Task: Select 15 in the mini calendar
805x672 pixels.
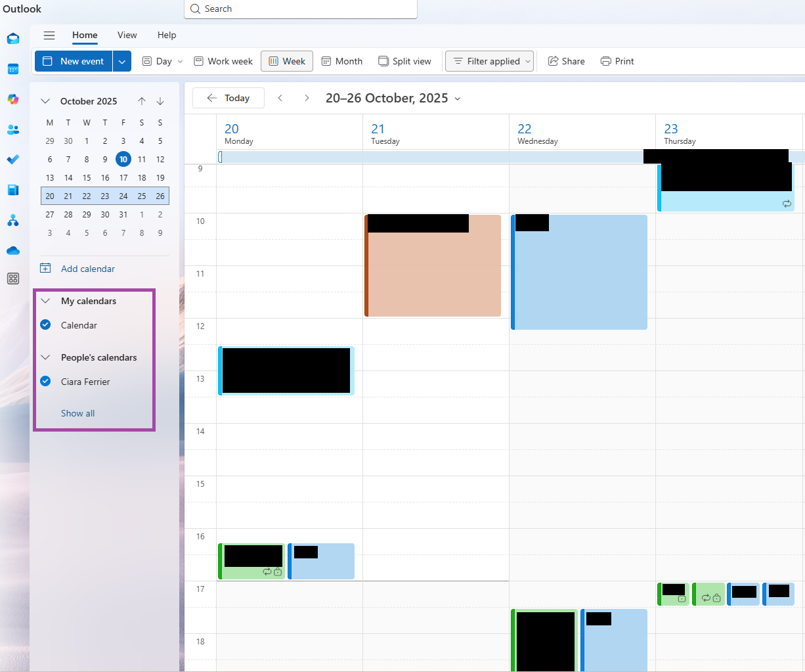Action: pos(87,177)
